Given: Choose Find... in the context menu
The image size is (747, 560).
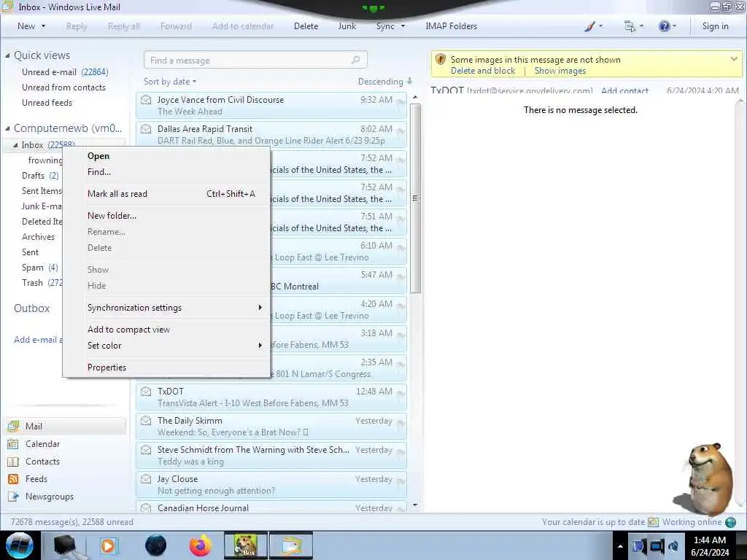Looking at the screenshot, I should coord(99,172).
